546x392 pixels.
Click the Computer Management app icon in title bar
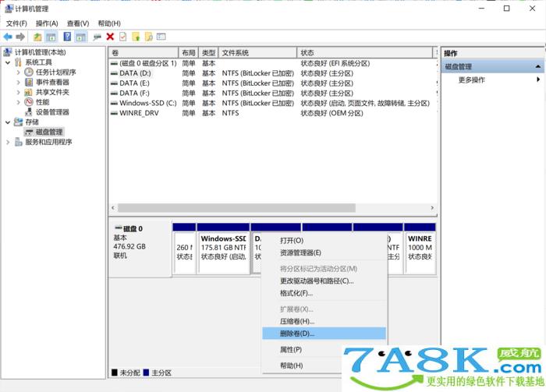(x=9, y=9)
